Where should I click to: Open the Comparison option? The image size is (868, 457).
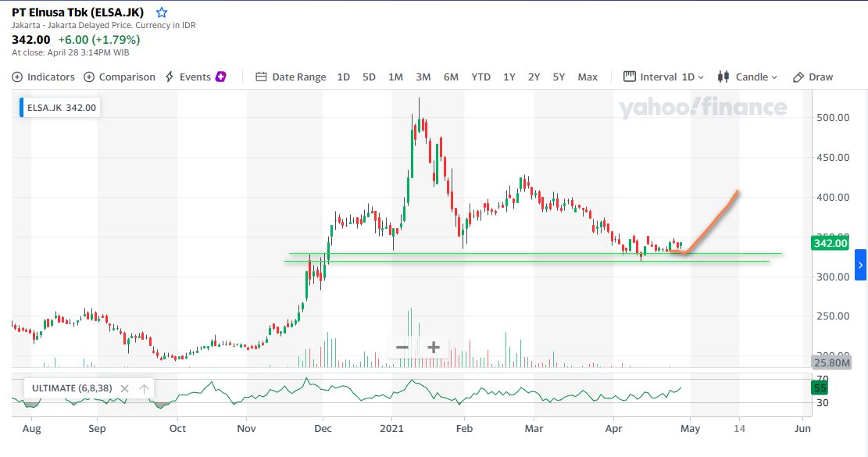120,77
